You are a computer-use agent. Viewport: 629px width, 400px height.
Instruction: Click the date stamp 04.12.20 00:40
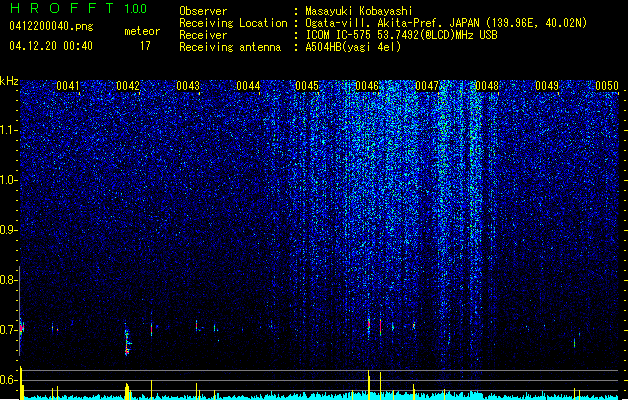[x=51, y=46]
